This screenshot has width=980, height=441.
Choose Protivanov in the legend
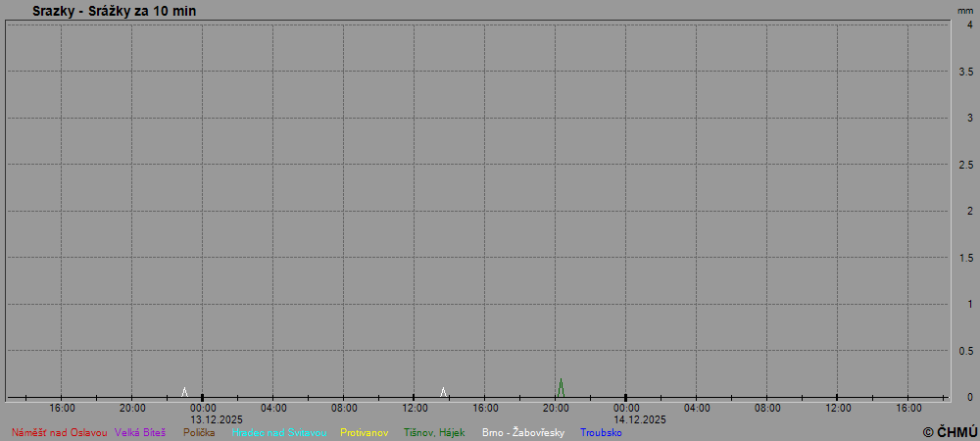tap(365, 432)
